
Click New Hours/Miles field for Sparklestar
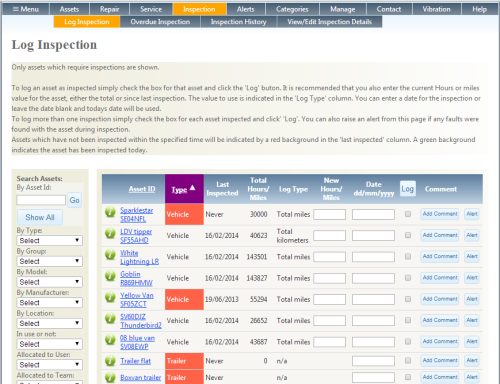[x=329, y=214]
